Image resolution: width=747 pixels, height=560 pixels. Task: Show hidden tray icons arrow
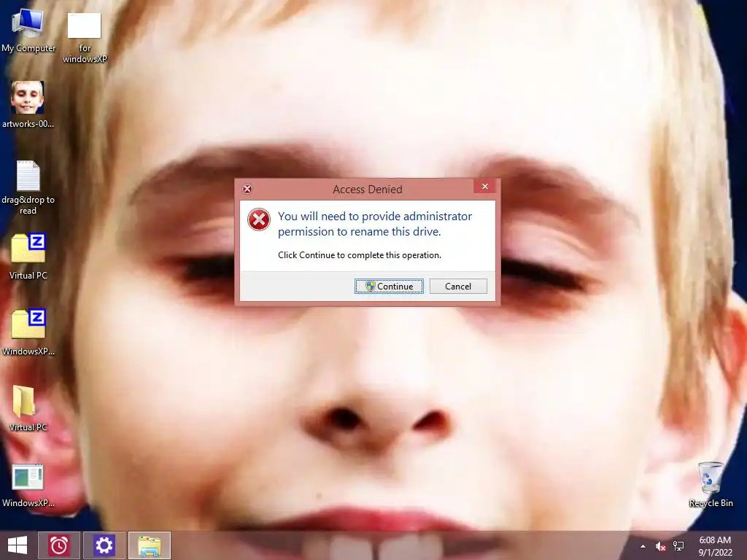click(x=643, y=546)
